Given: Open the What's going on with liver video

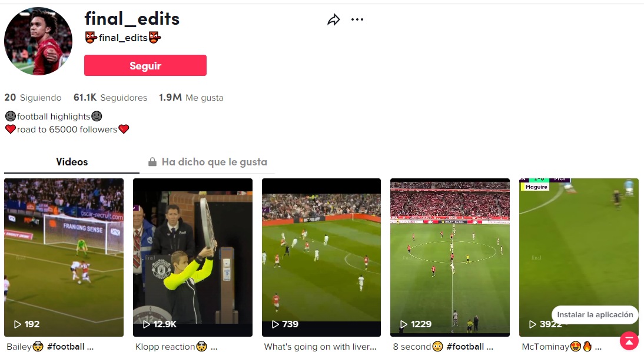Looking at the screenshot, I should (x=321, y=258).
